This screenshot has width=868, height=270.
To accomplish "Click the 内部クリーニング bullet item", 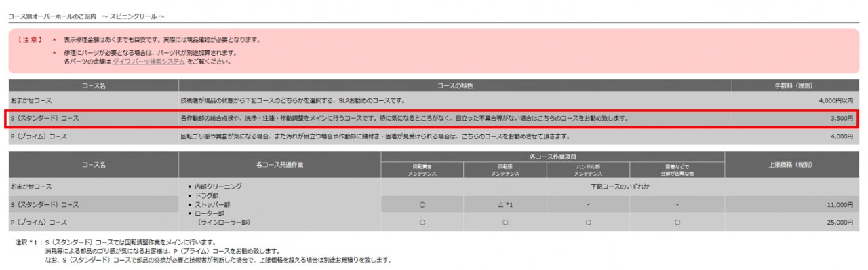I will point(218,186).
